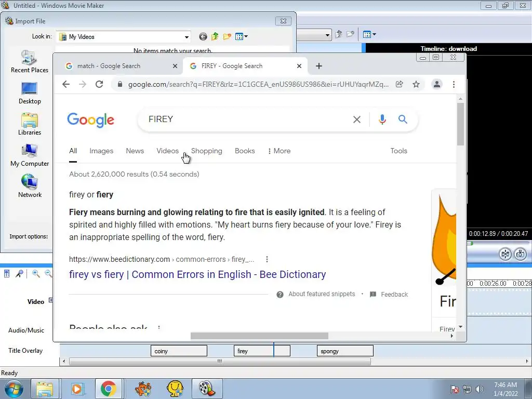
Task: Go to last folder visited in Import File
Action: (203, 37)
